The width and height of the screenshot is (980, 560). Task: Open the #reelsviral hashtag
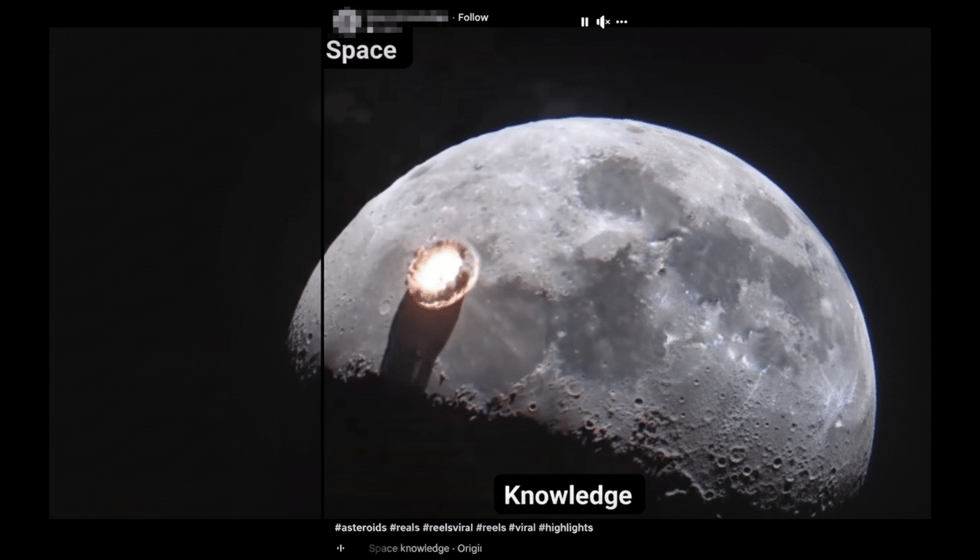click(448, 527)
